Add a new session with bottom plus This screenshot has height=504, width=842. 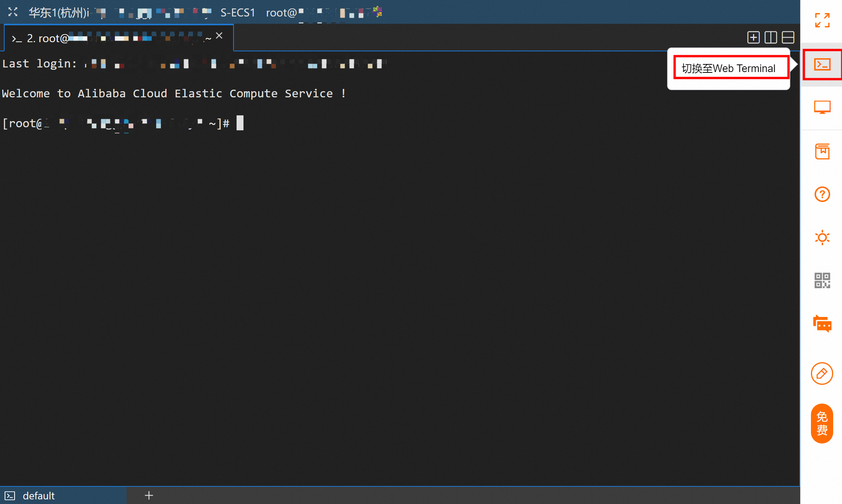(149, 496)
